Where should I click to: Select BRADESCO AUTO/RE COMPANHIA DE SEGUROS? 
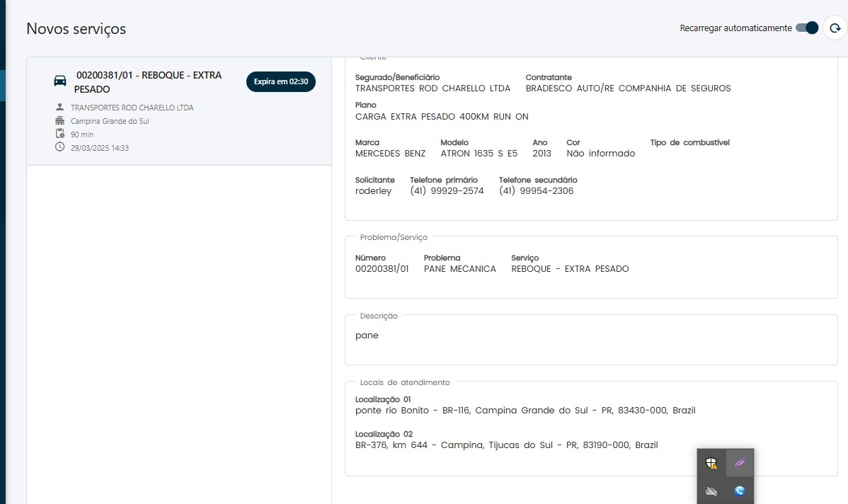[628, 88]
